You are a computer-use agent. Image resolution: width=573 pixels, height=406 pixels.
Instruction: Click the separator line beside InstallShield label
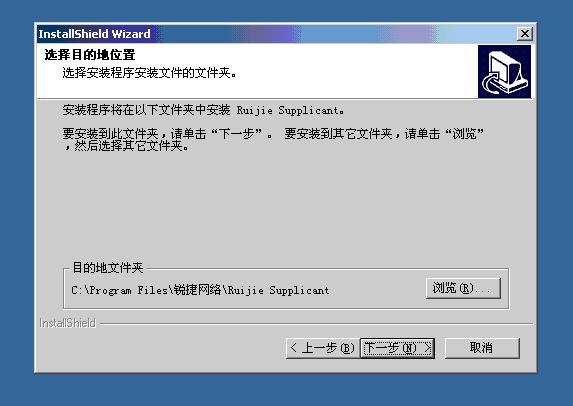[316, 324]
